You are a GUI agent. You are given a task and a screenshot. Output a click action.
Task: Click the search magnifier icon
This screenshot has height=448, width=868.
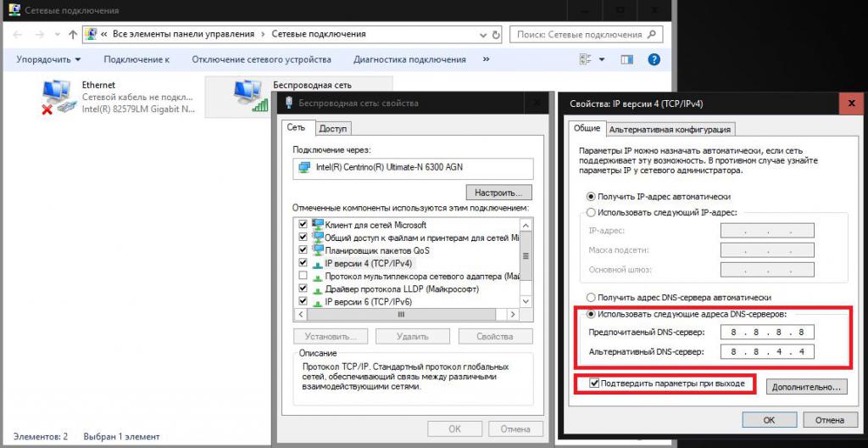click(652, 34)
